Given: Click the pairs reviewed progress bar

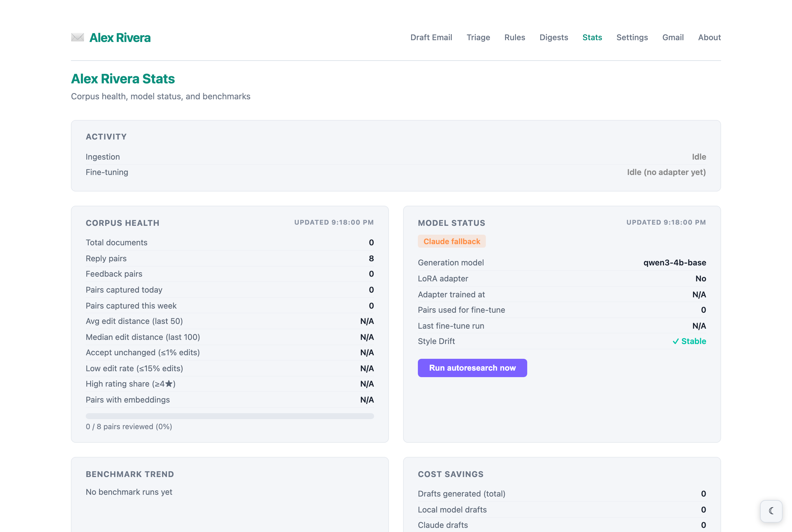Looking at the screenshot, I should [230, 416].
